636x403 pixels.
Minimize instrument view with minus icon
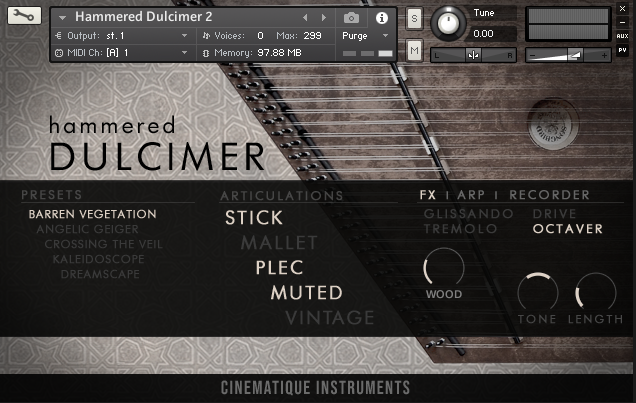(622, 22)
